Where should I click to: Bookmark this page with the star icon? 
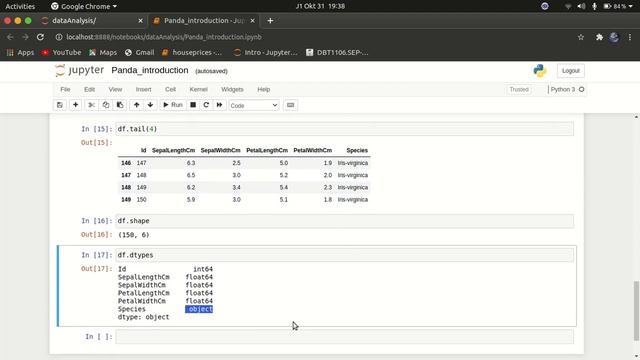tap(581, 37)
